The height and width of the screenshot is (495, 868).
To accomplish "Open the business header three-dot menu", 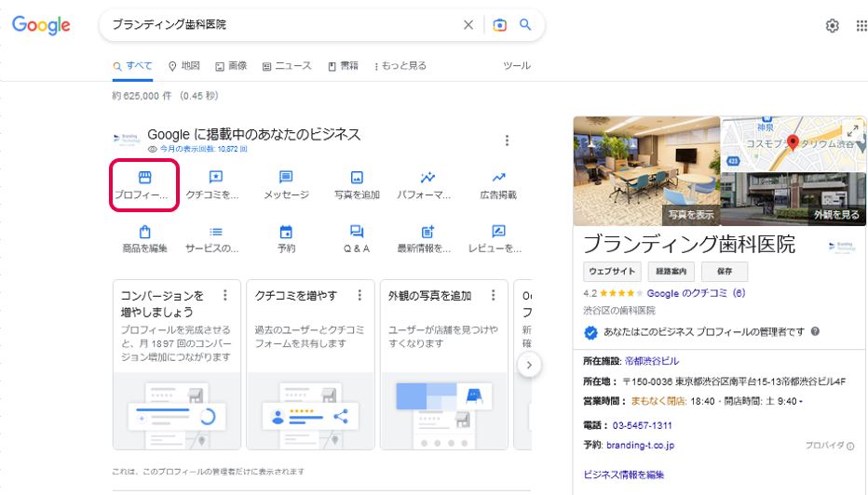I will 507,140.
